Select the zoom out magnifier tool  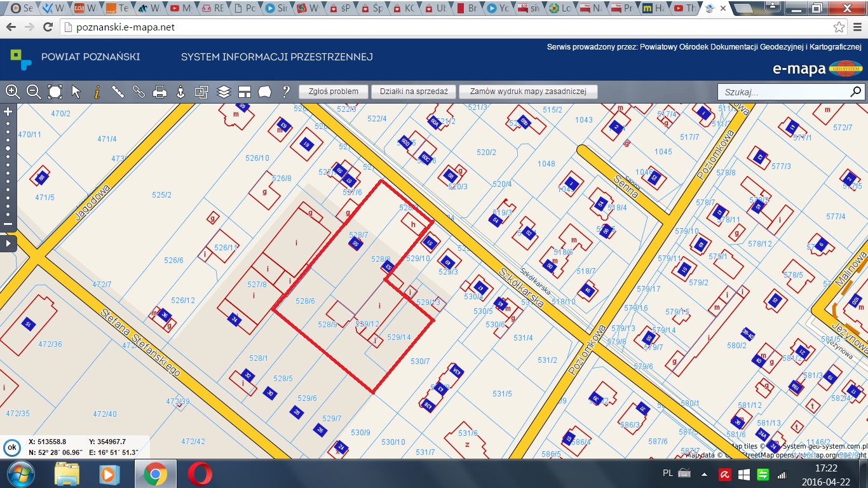point(34,91)
